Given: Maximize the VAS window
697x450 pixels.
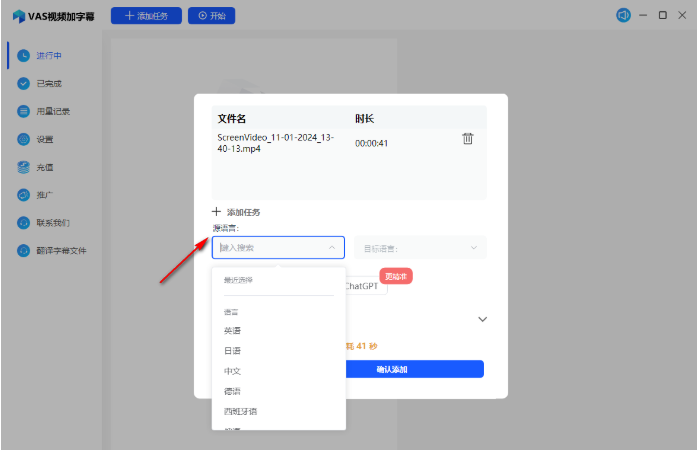Looking at the screenshot, I should pos(662,16).
